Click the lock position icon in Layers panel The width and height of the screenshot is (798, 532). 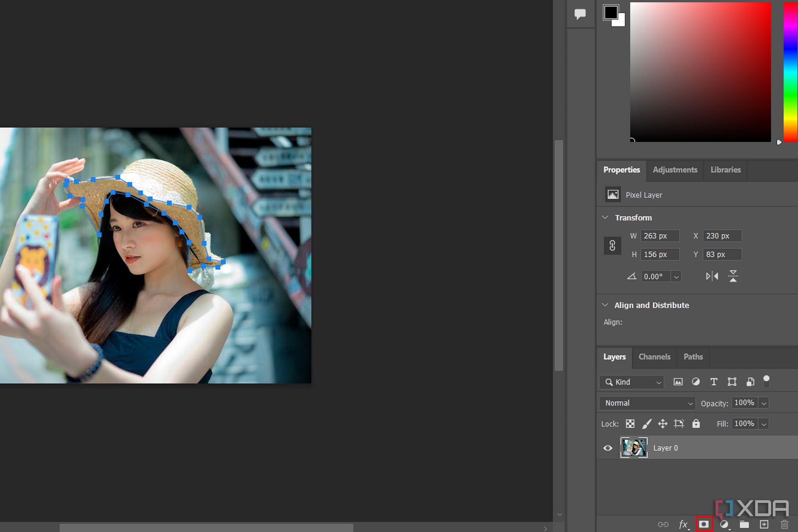pos(663,423)
